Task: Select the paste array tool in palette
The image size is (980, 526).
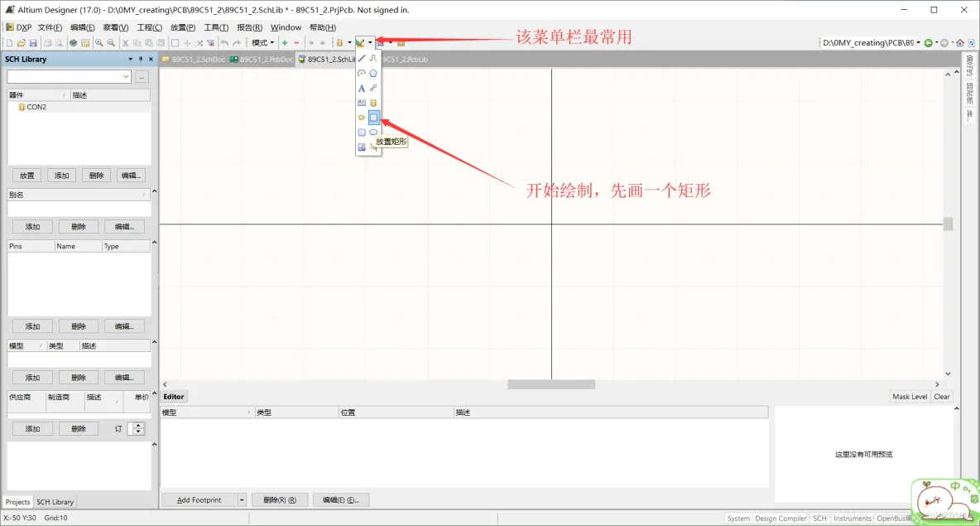Action: click(x=372, y=147)
